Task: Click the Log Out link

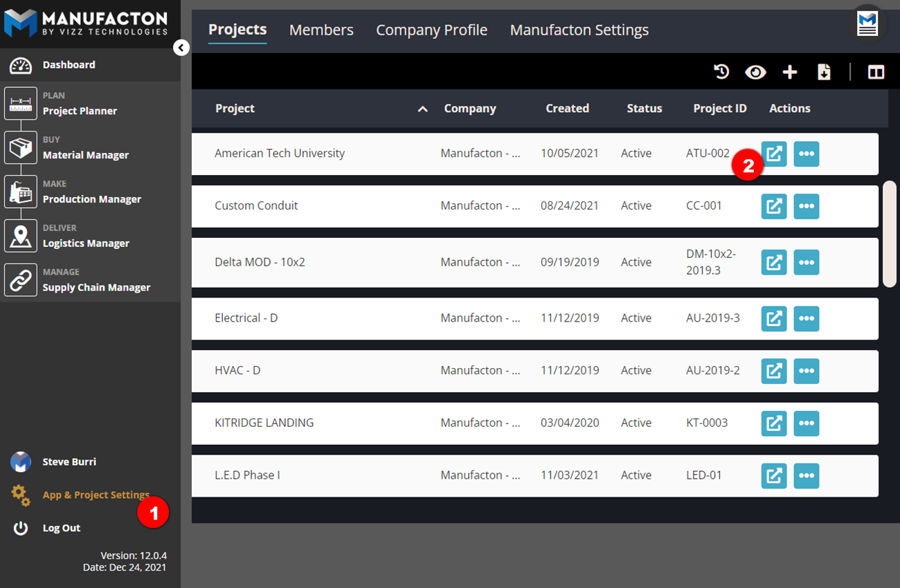Action: (62, 528)
